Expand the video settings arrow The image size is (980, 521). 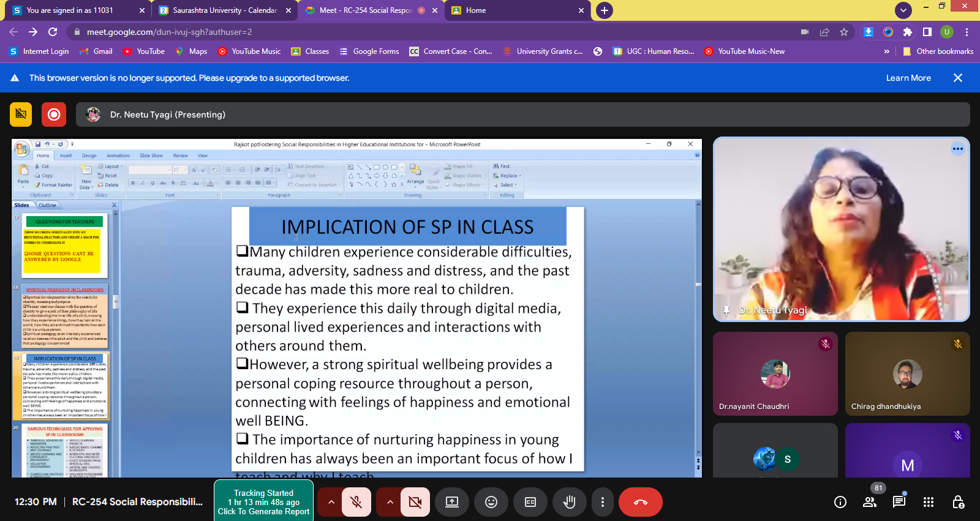tap(390, 502)
